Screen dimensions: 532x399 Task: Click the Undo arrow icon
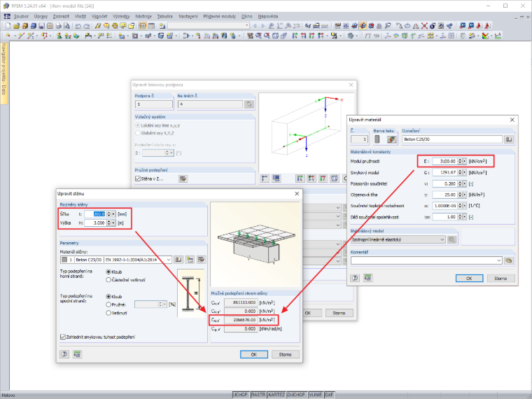(x=78, y=26)
